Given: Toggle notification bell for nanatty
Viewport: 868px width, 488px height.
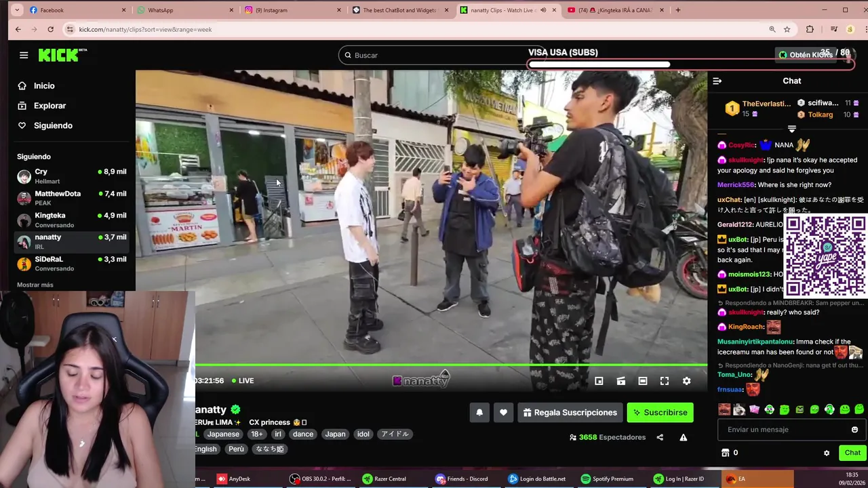Looking at the screenshot, I should (479, 412).
